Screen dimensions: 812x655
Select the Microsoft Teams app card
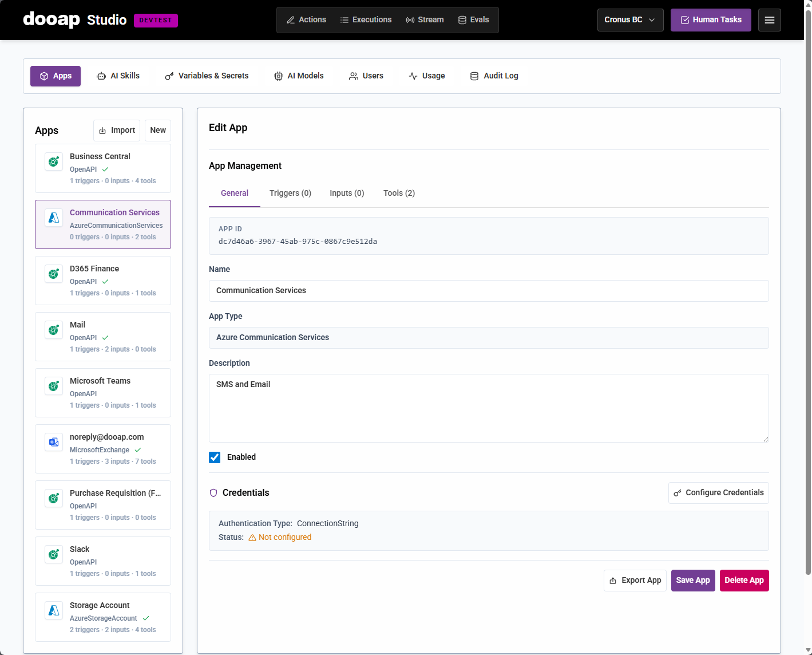(x=103, y=393)
